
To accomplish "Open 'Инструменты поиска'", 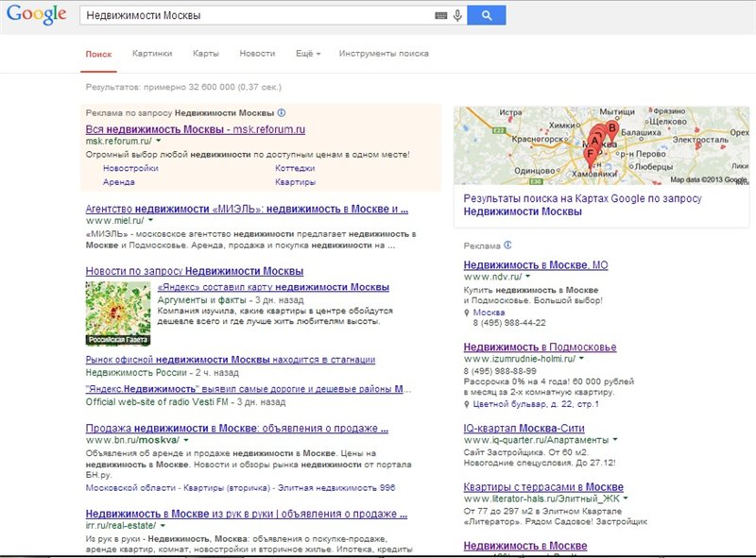I will [384, 54].
